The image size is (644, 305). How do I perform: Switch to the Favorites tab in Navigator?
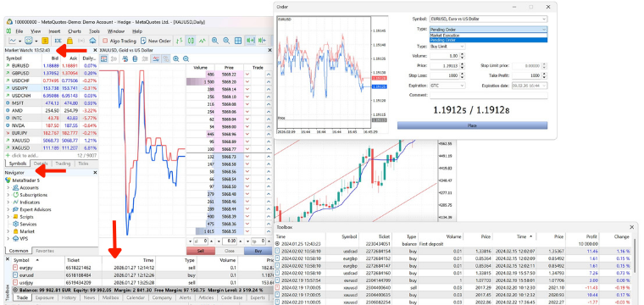click(x=45, y=251)
